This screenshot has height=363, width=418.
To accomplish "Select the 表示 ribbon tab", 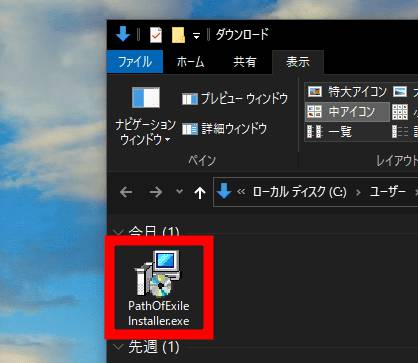I will tap(298, 62).
